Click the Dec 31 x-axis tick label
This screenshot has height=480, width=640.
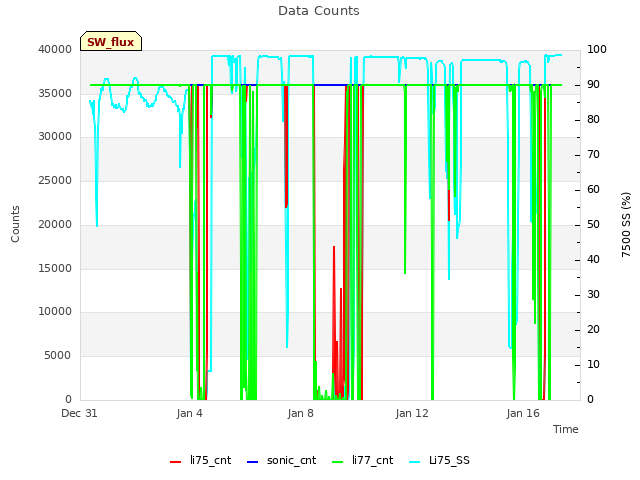pos(79,413)
